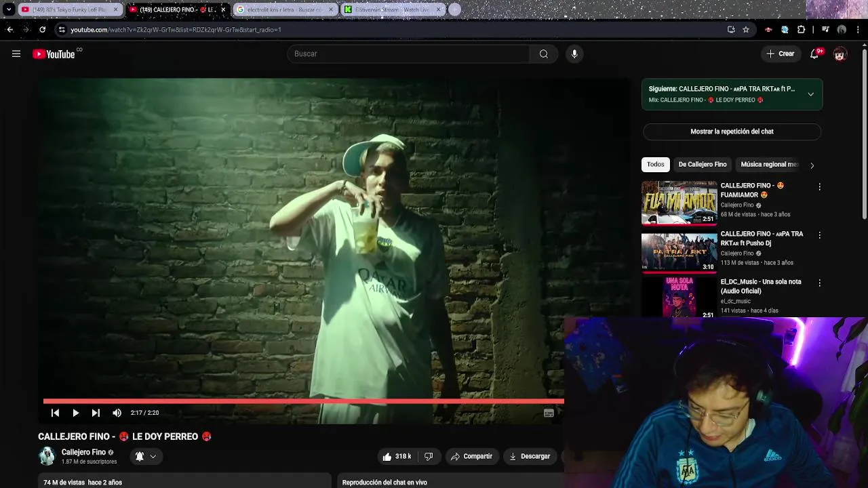Screen dimensions: 868x488
Task: Start voice search with microphone icon
Action: click(x=574, y=54)
